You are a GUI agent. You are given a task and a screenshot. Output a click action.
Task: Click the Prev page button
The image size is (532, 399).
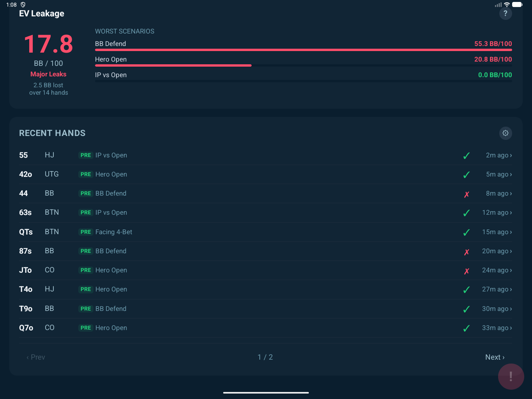36,357
